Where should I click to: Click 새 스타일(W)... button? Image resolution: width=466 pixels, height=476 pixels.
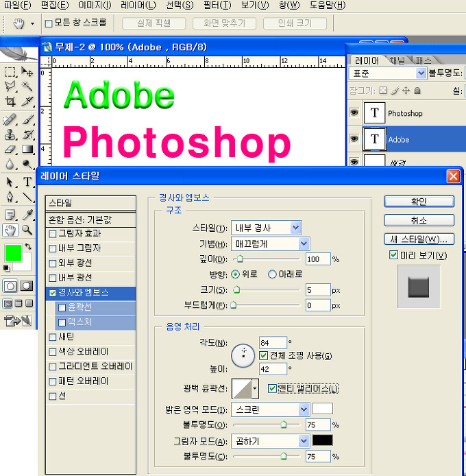pos(419,239)
